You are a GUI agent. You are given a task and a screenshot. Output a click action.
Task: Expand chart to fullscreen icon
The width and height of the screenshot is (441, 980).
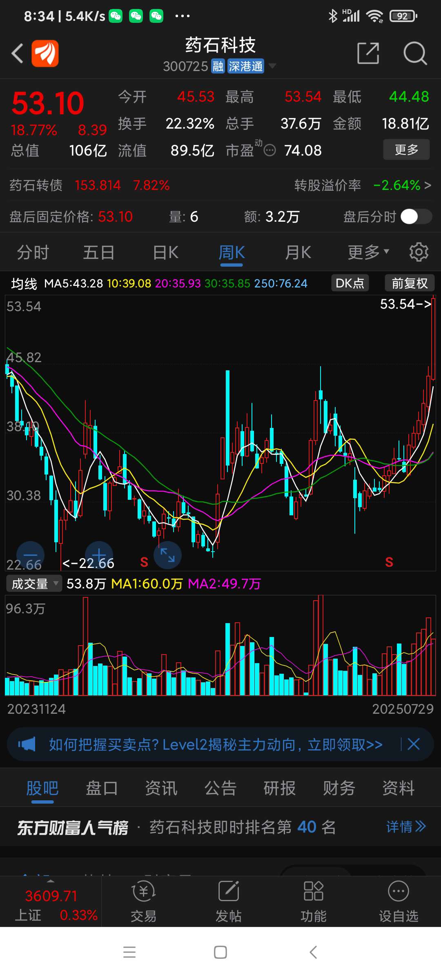(x=167, y=555)
